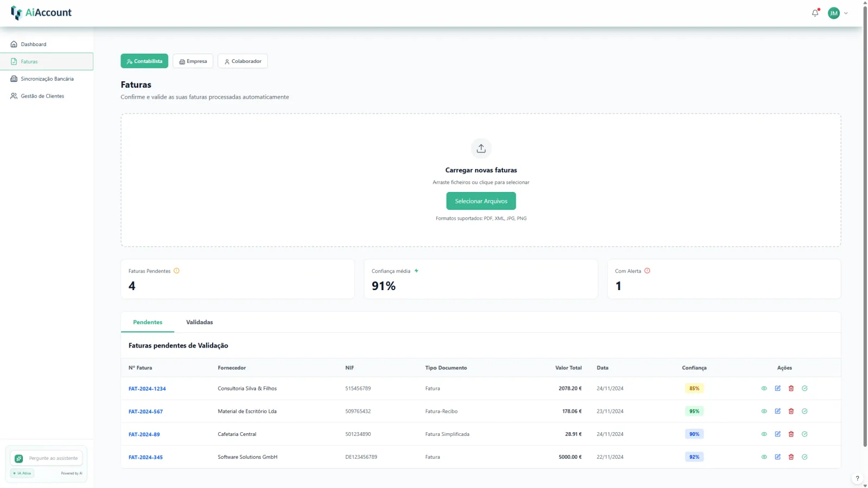
Task: Click the 85% confidence badge
Action: (x=694, y=388)
